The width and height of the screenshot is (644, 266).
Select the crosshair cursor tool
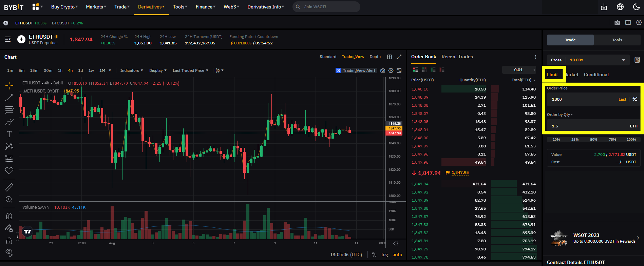click(x=9, y=85)
